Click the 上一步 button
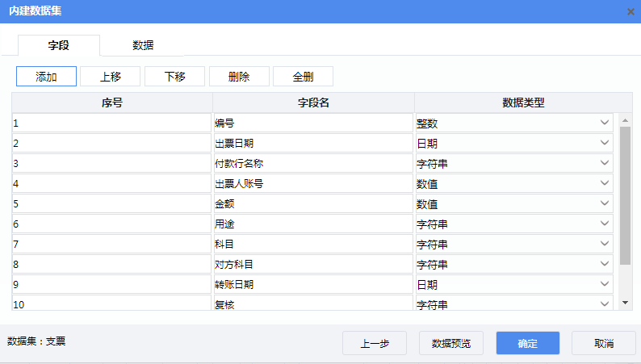This screenshot has width=641, height=364. click(374, 343)
